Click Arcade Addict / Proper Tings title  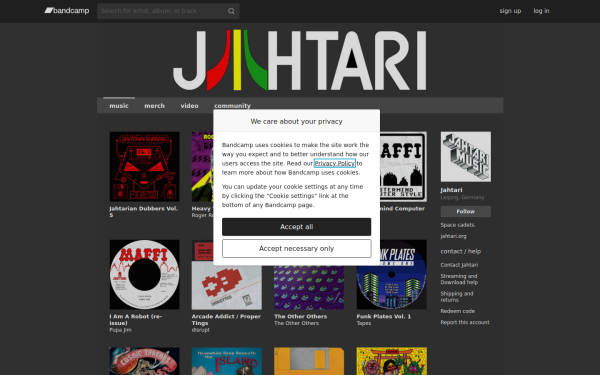pos(226,320)
